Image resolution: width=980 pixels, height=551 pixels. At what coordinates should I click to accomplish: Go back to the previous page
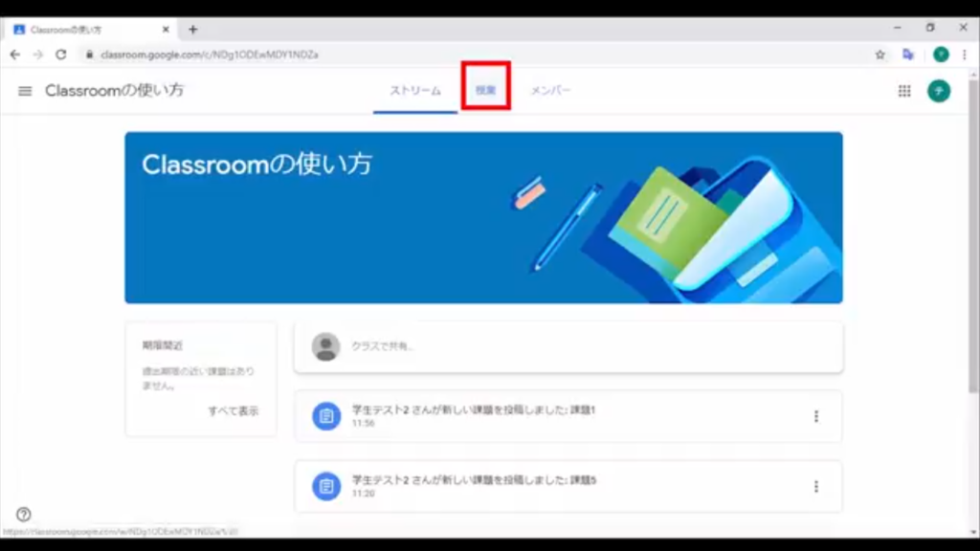(15, 55)
